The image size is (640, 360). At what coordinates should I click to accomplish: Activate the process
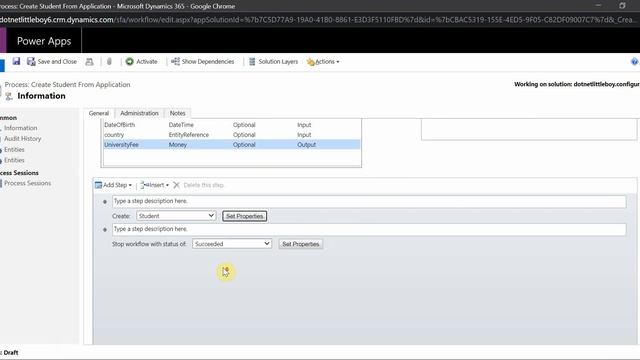tap(141, 62)
